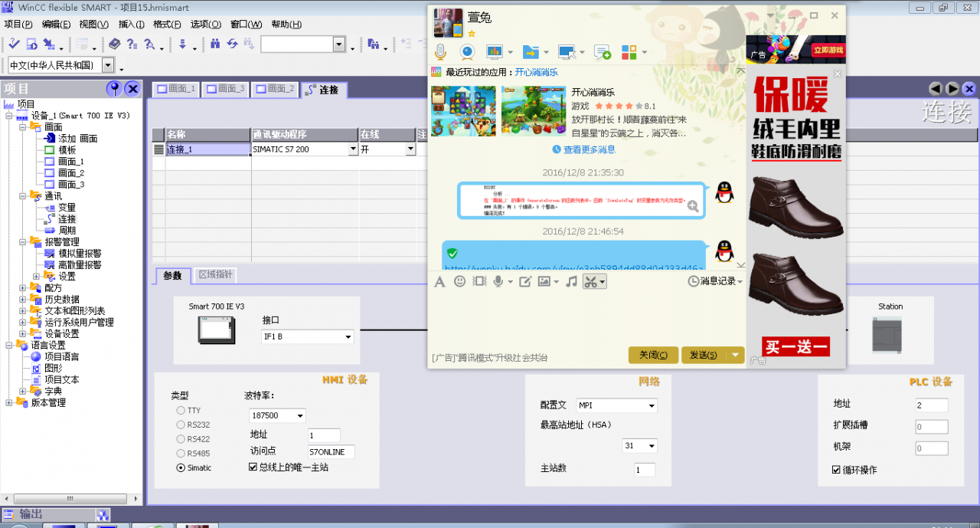The image size is (980, 528).
Task: Select the RS485 type radio button
Action: [x=181, y=453]
